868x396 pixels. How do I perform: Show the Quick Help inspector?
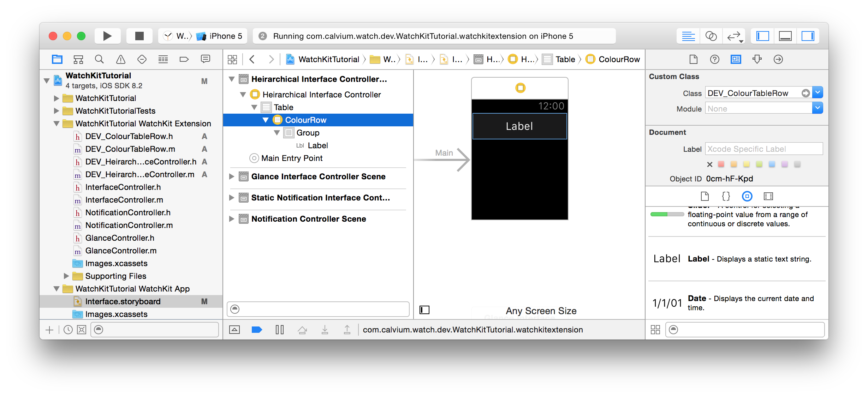pos(715,59)
